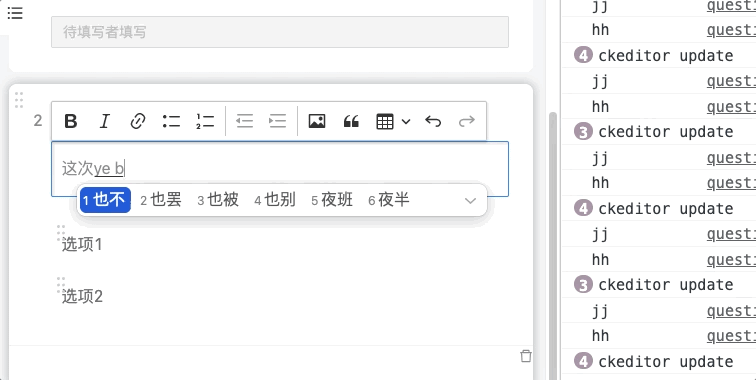Image resolution: width=756 pixels, height=380 pixels.
Task: Toggle italic formatting in the editor toolbar
Action: point(104,121)
